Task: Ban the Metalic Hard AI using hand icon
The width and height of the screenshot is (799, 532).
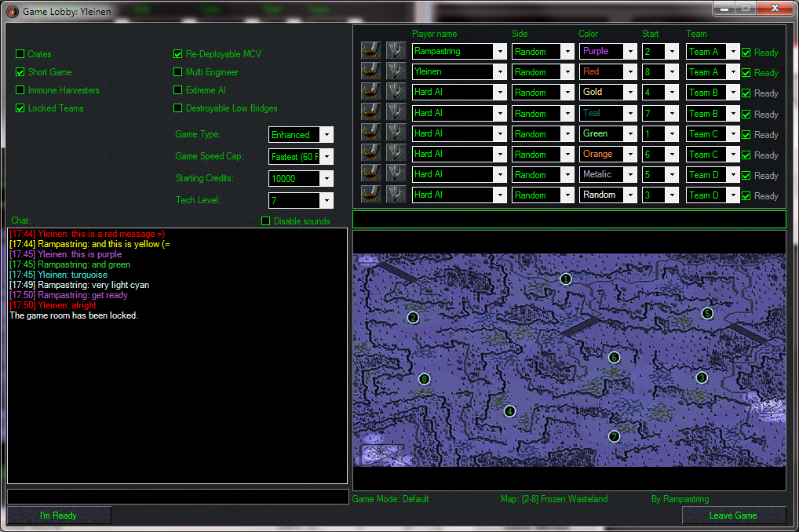Action: [x=396, y=173]
